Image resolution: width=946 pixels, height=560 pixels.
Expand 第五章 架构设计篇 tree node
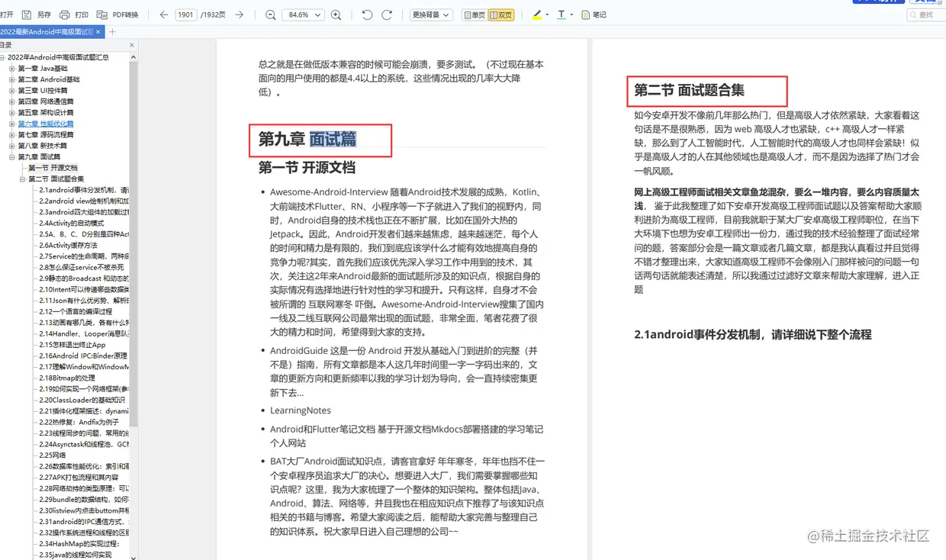[12, 112]
